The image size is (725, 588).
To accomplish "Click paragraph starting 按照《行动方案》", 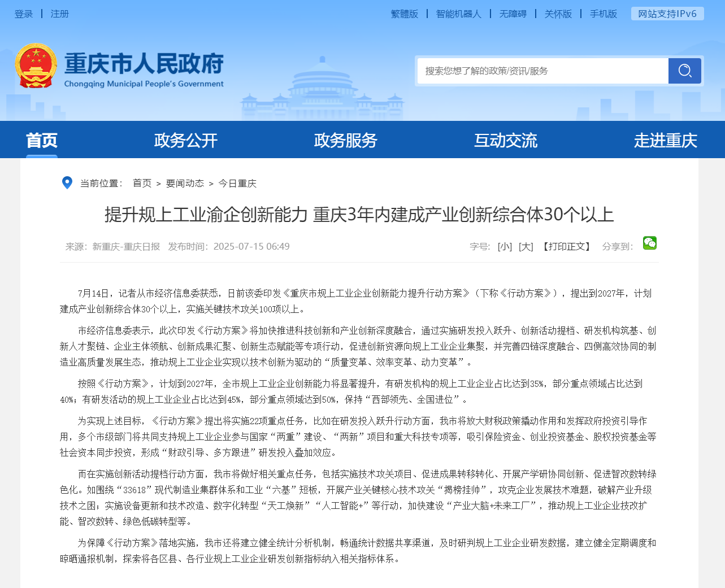I will point(359,391).
